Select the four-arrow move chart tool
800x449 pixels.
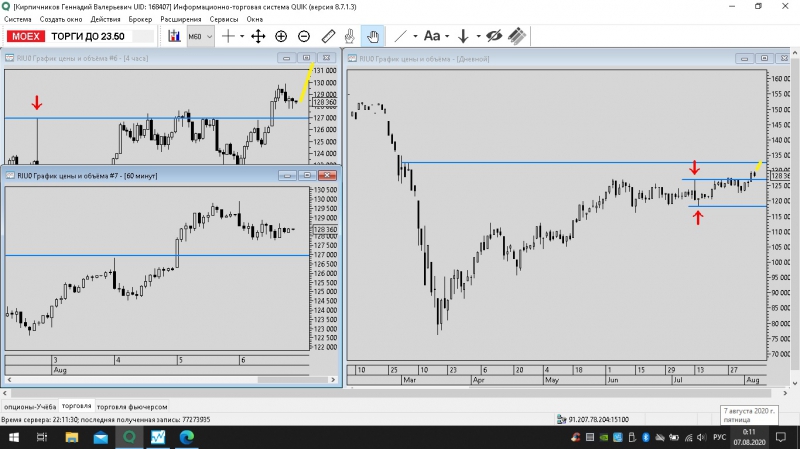258,36
